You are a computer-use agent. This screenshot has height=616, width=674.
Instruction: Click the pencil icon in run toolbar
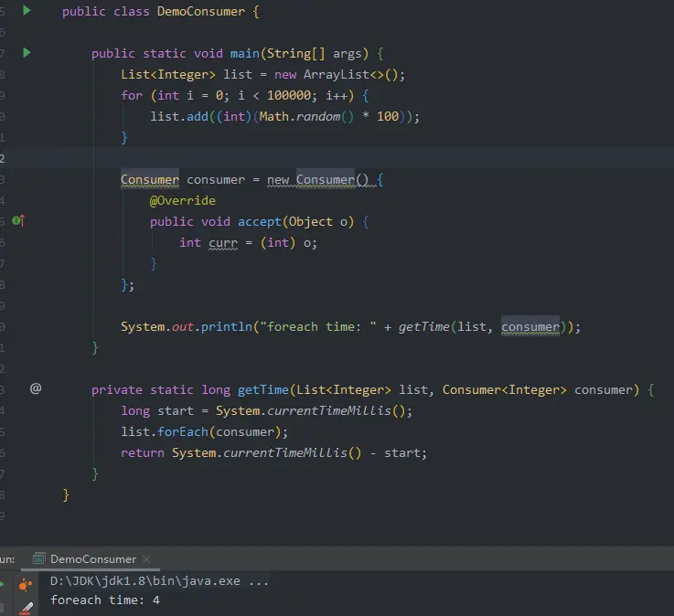[x=27, y=608]
